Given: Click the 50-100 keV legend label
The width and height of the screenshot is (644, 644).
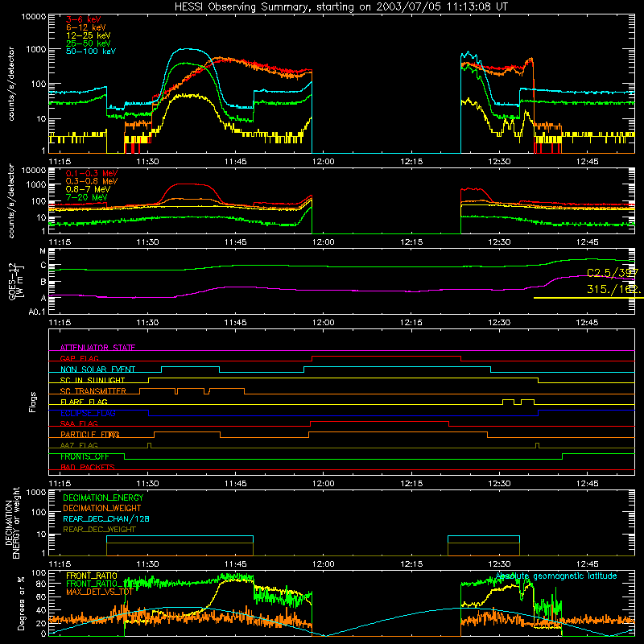Looking at the screenshot, I should pos(90,52).
